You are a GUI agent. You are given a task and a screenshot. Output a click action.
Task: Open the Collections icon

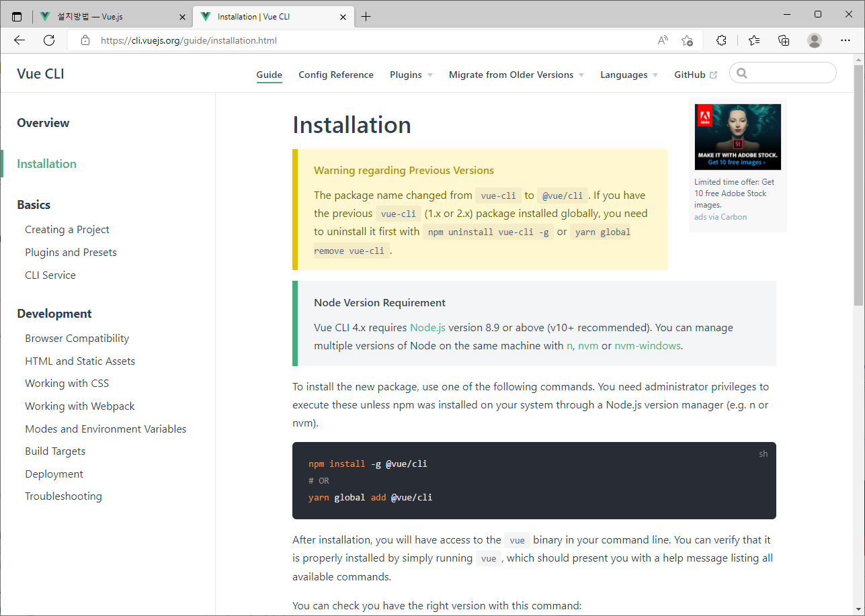click(x=784, y=40)
